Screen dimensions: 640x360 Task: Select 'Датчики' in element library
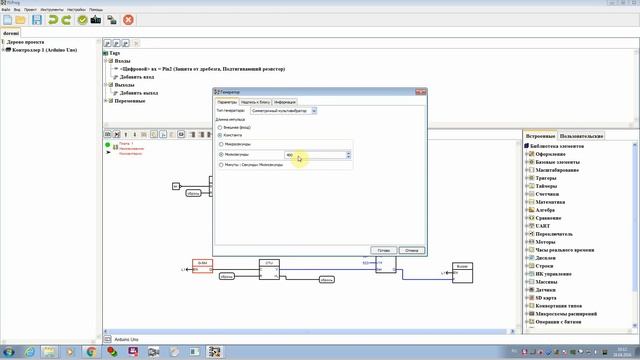coord(545,290)
